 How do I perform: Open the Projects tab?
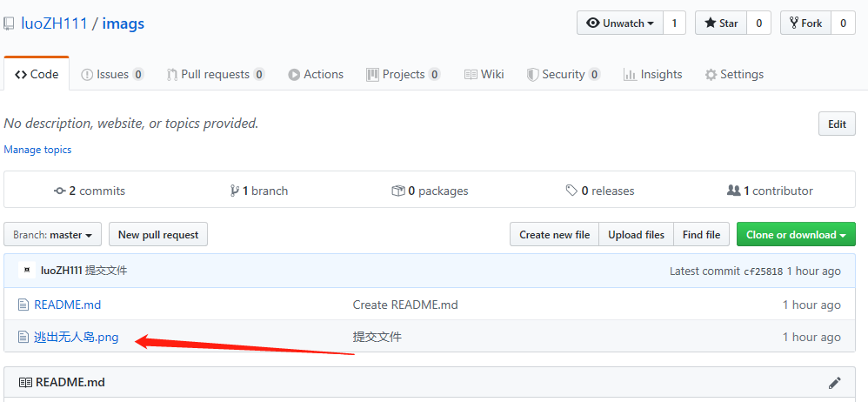403,74
